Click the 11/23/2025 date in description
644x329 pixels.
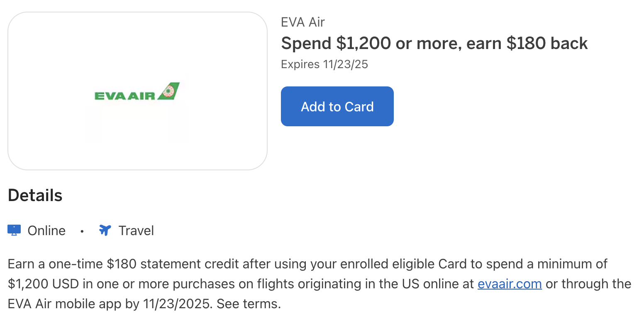coord(176,304)
